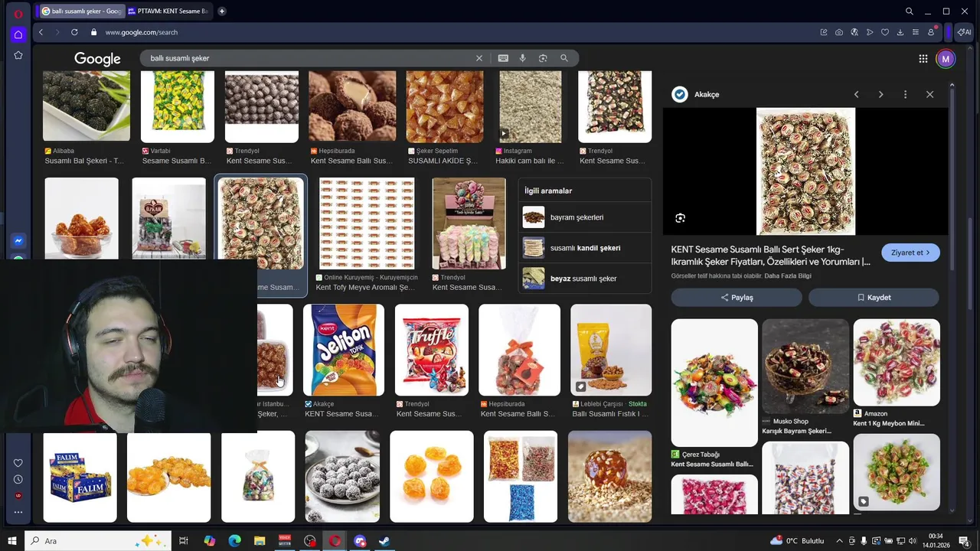Screen dimensions: 980x551
Task: Click the taskbar Ara search box
Action: (x=98, y=541)
